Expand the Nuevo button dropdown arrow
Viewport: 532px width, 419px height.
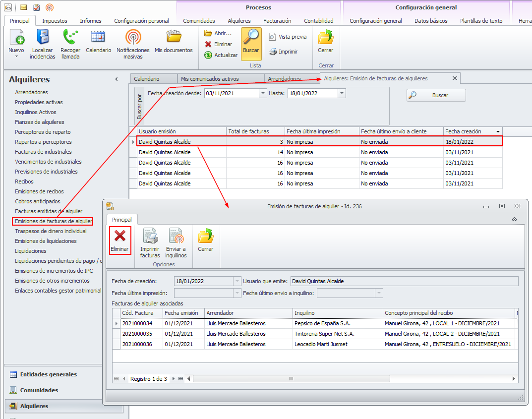click(16, 57)
